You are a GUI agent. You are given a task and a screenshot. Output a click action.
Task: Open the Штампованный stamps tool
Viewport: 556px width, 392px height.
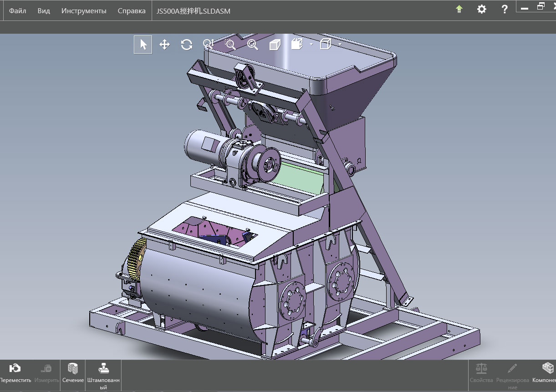[103, 376]
